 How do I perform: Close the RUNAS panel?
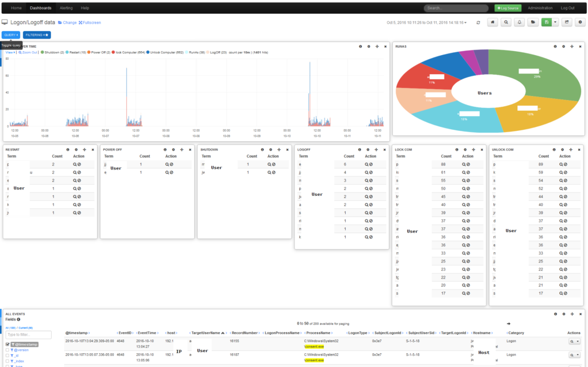580,47
